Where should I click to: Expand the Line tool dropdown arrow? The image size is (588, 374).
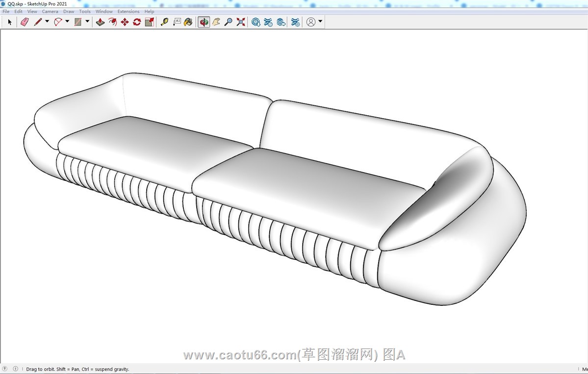pyautogui.click(x=47, y=22)
